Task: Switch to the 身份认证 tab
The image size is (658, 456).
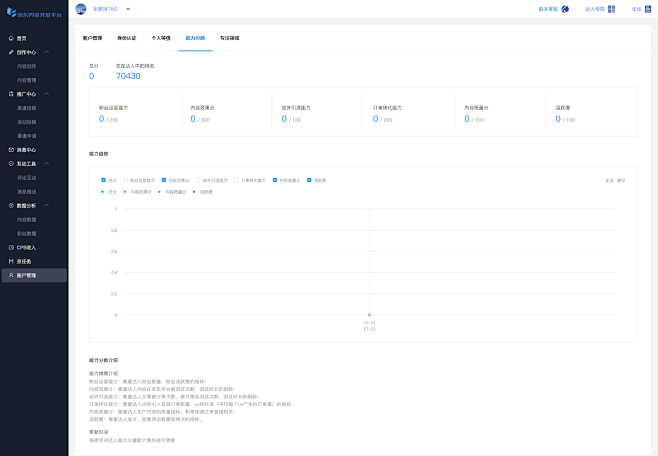Action: 127,37
